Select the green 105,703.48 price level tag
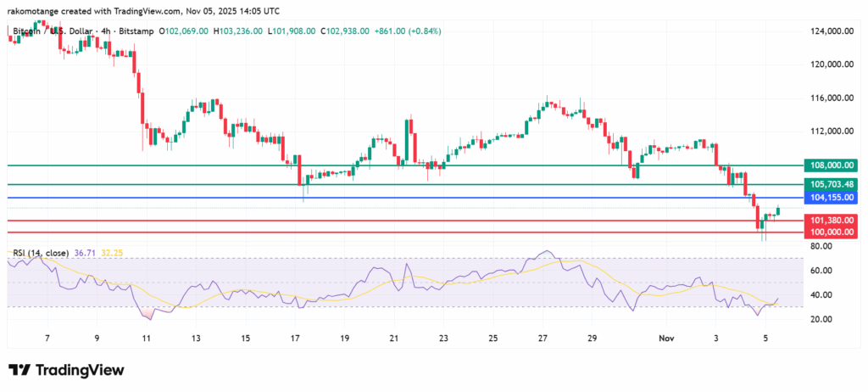The image size is (868, 392). 829,184
